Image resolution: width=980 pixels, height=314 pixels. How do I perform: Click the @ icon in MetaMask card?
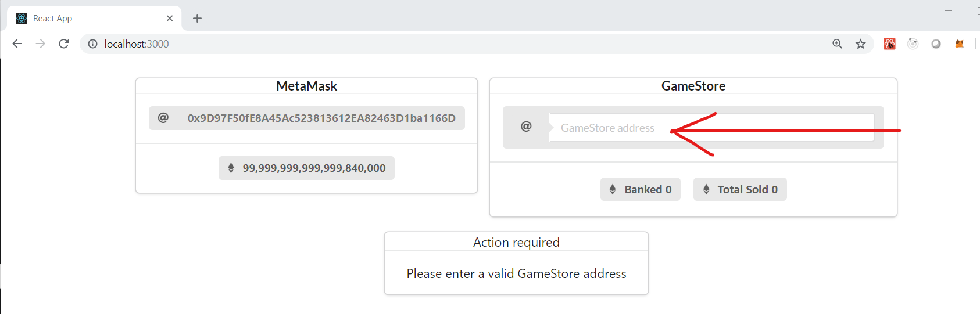(163, 118)
